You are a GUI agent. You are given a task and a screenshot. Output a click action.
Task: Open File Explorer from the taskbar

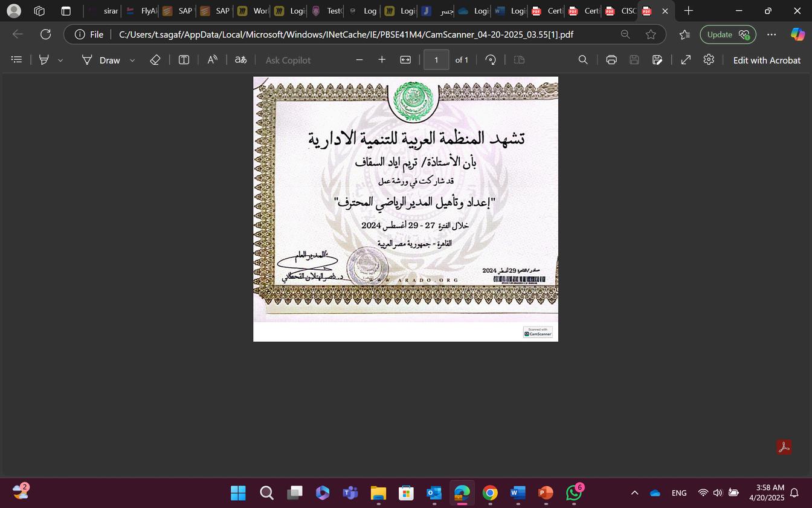pos(378,493)
